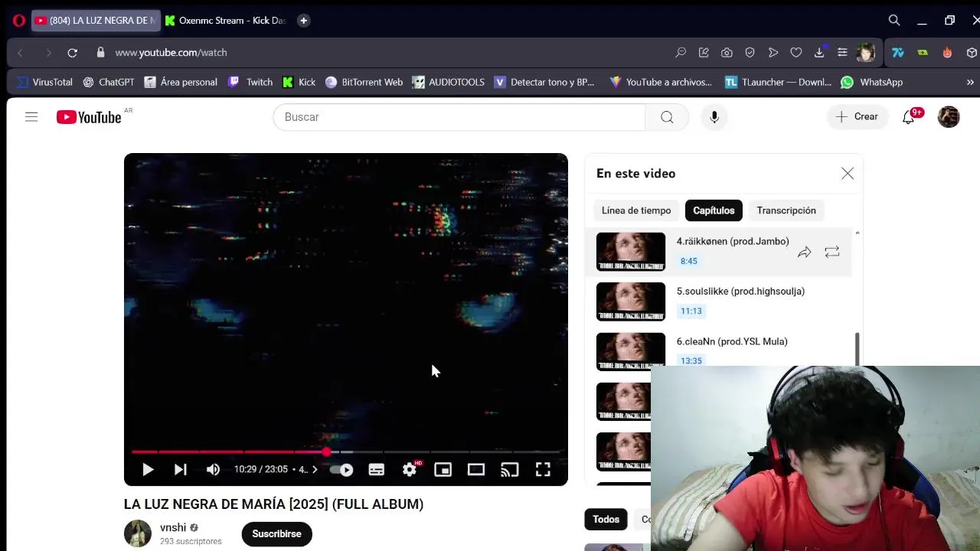Open the Crear menu
Viewport: 980px width, 551px height.
(857, 117)
